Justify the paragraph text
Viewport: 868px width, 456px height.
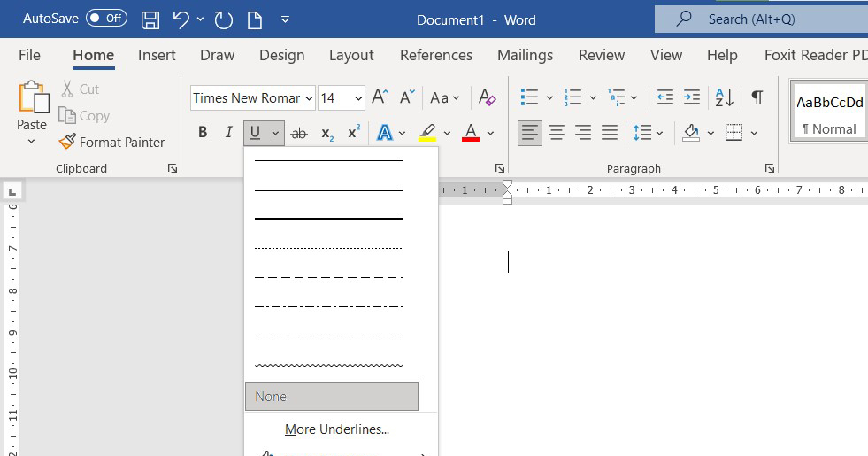[610, 133]
